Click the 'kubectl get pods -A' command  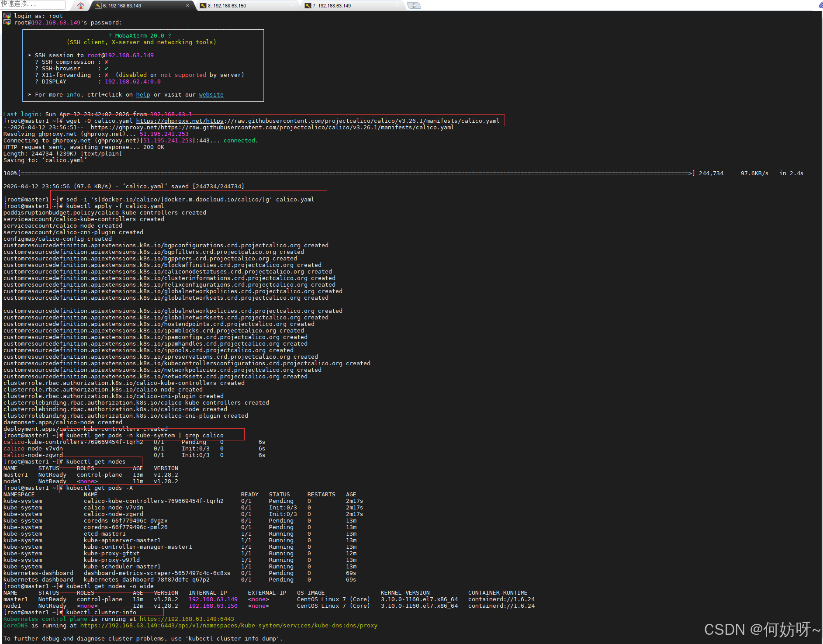click(x=99, y=488)
